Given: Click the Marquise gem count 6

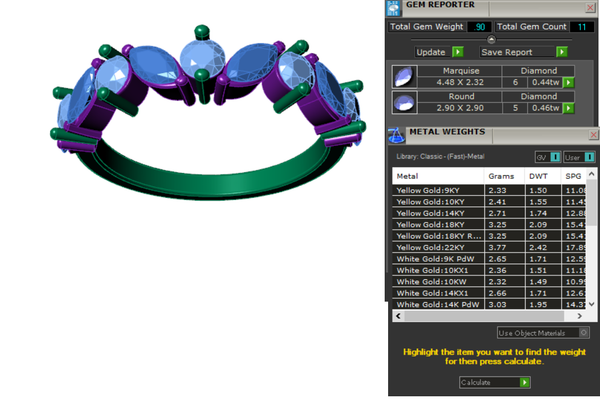Looking at the screenshot, I should pyautogui.click(x=515, y=82).
